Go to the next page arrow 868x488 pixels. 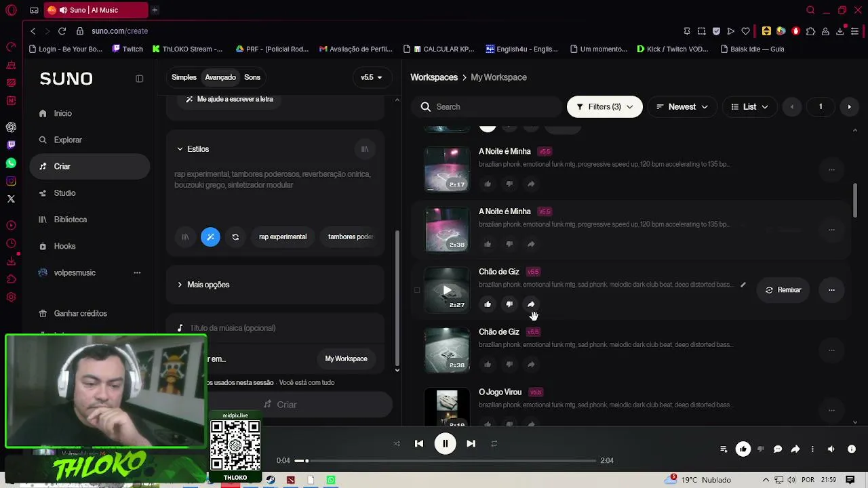coord(849,107)
